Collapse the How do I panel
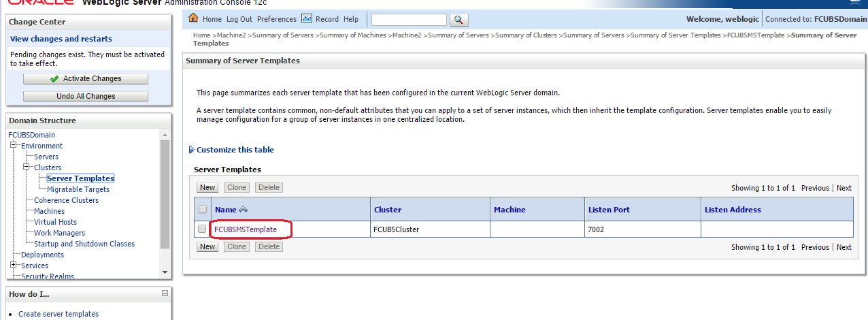868x320 pixels. [164, 293]
